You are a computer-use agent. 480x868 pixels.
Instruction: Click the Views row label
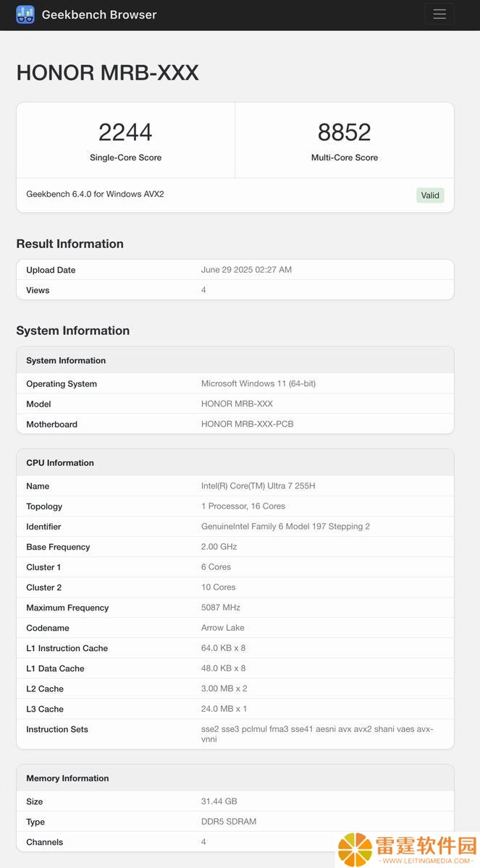tap(38, 290)
